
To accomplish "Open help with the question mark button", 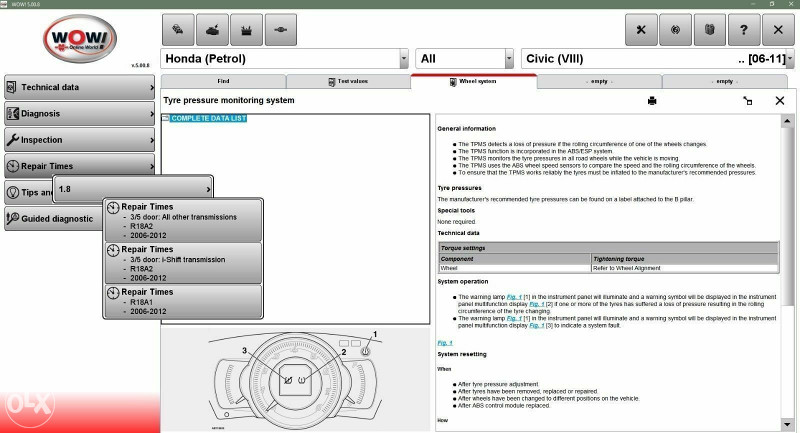I will point(744,30).
